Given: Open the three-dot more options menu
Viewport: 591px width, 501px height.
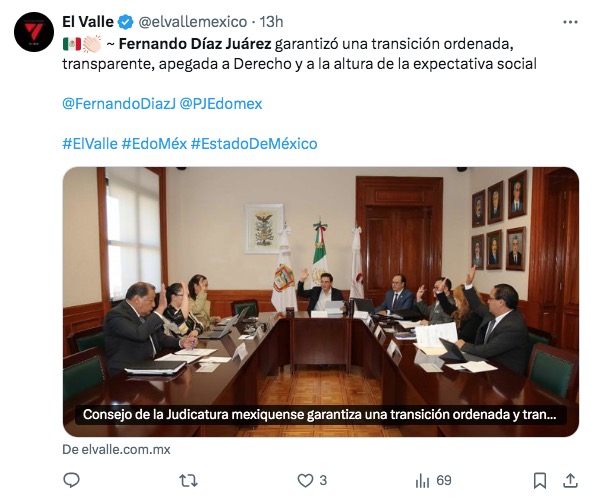Looking at the screenshot, I should [570, 22].
